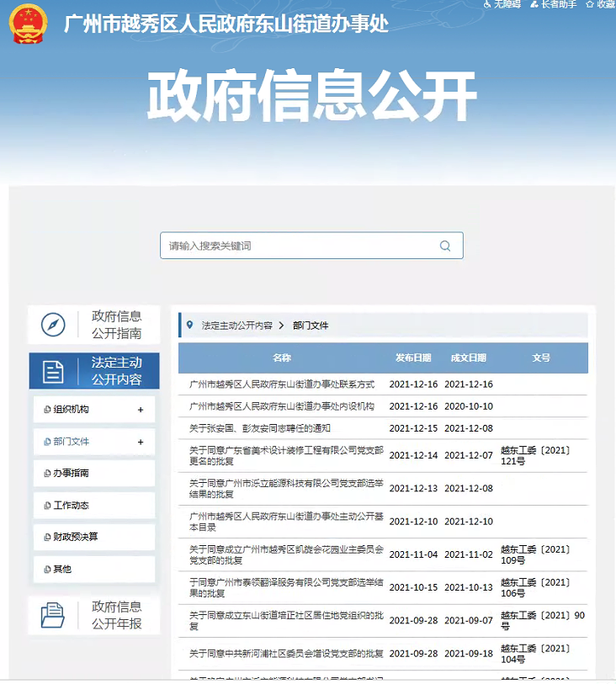The width and height of the screenshot is (616, 684).
Task: Click the 收藏 star favorite icon
Action: tap(589, 4)
